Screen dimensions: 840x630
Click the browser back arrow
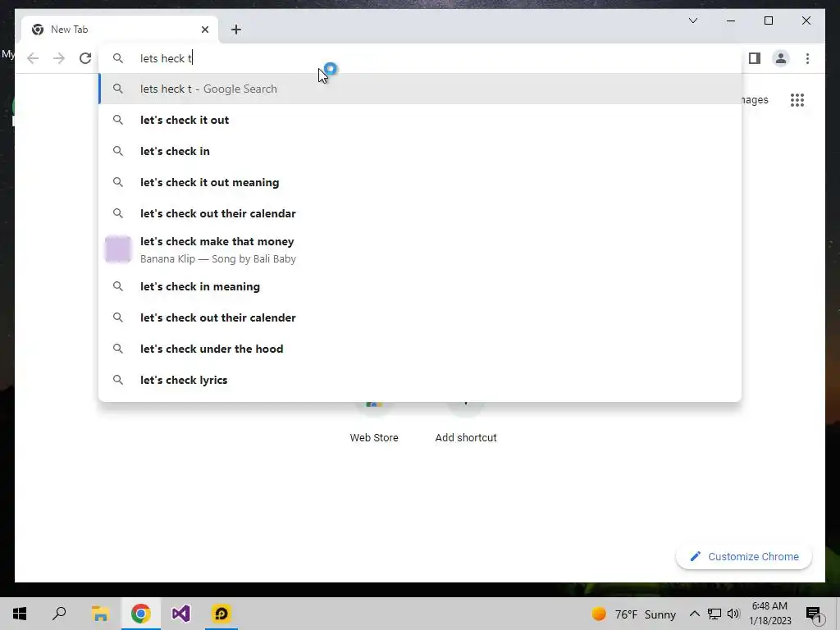tap(33, 58)
